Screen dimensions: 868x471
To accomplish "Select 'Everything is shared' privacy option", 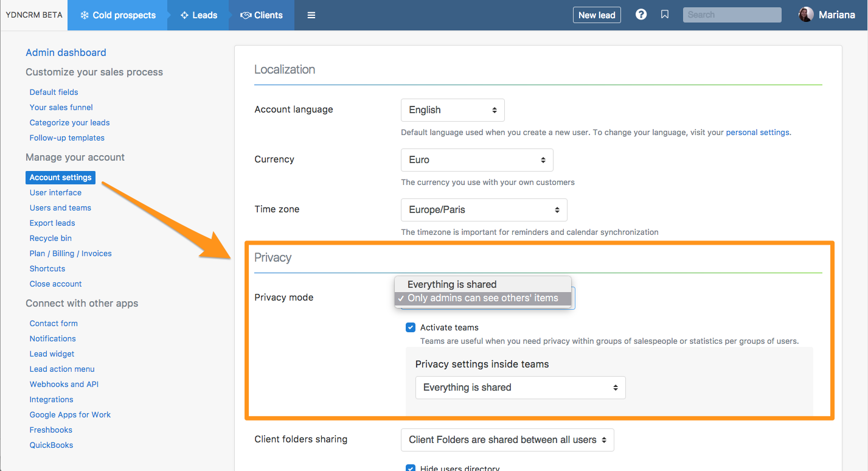I will [x=452, y=284].
